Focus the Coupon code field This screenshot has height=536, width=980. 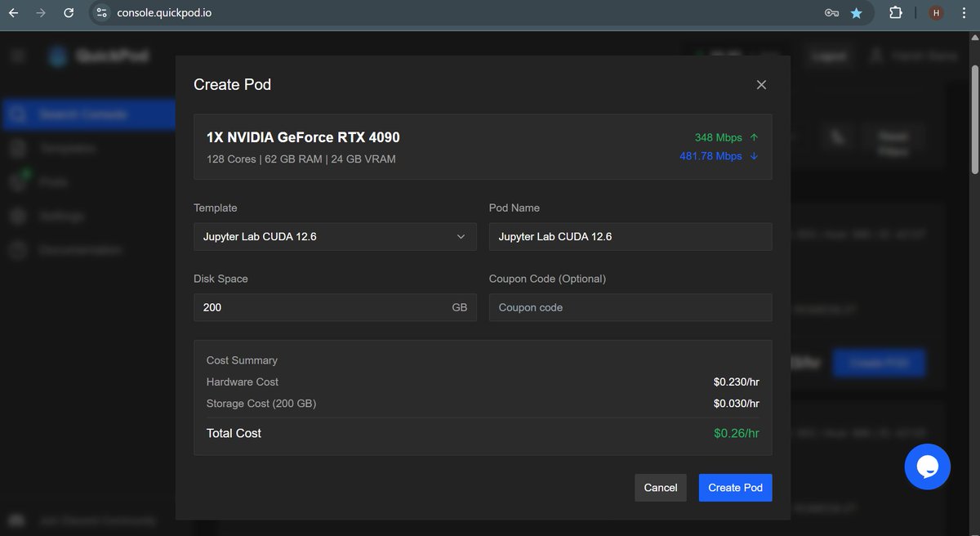(630, 307)
